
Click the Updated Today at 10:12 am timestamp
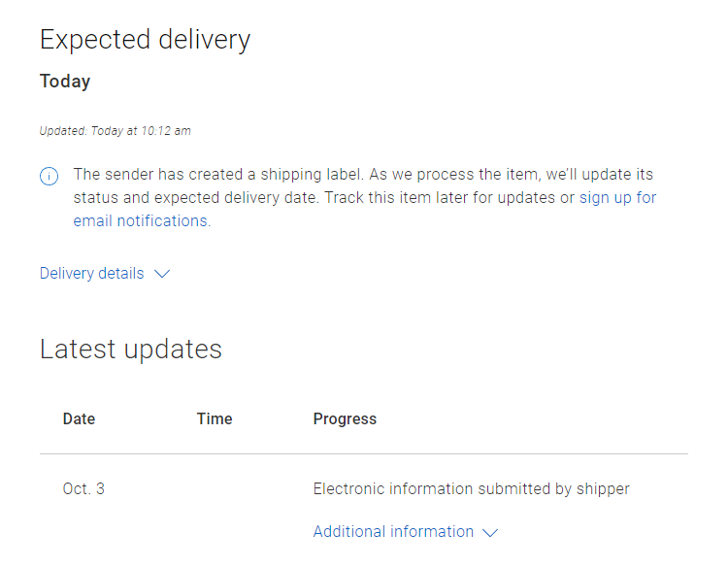tap(115, 131)
